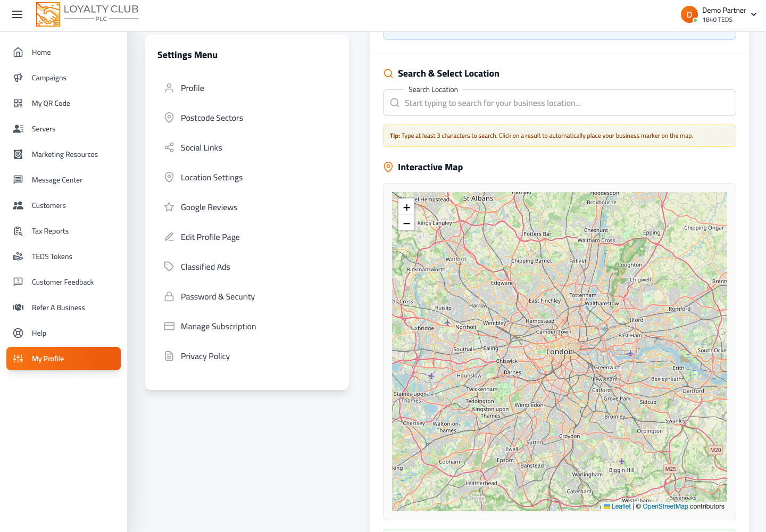Click the Customers group icon
Screen dimensions: 766x532
pyautogui.click(x=18, y=205)
